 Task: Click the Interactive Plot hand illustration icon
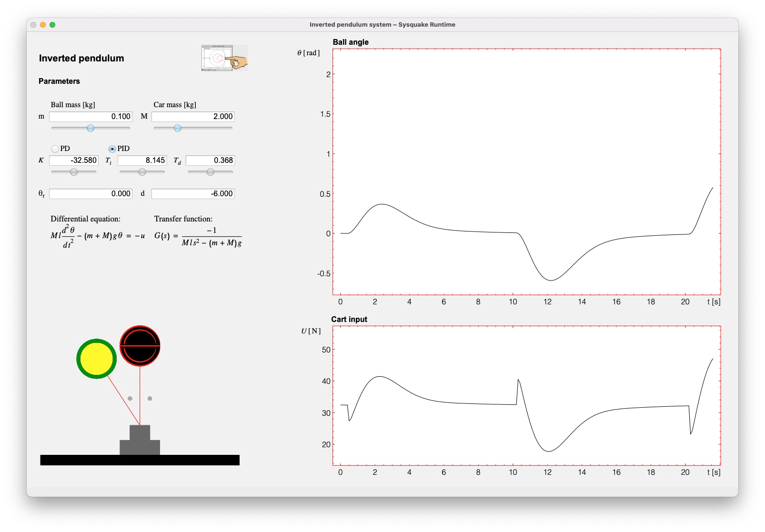tap(224, 57)
